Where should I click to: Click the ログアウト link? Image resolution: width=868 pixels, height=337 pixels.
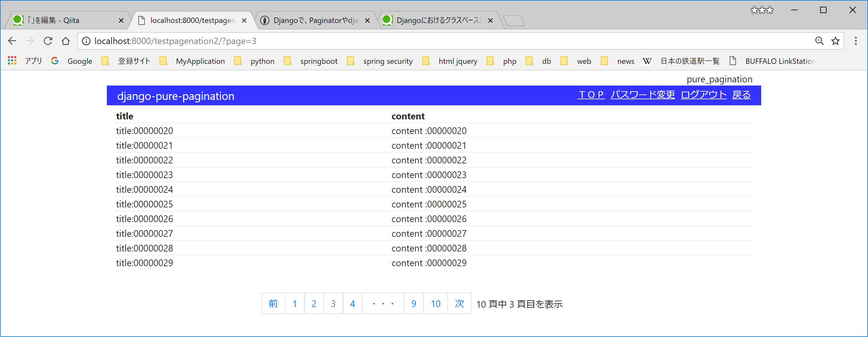pyautogui.click(x=703, y=95)
